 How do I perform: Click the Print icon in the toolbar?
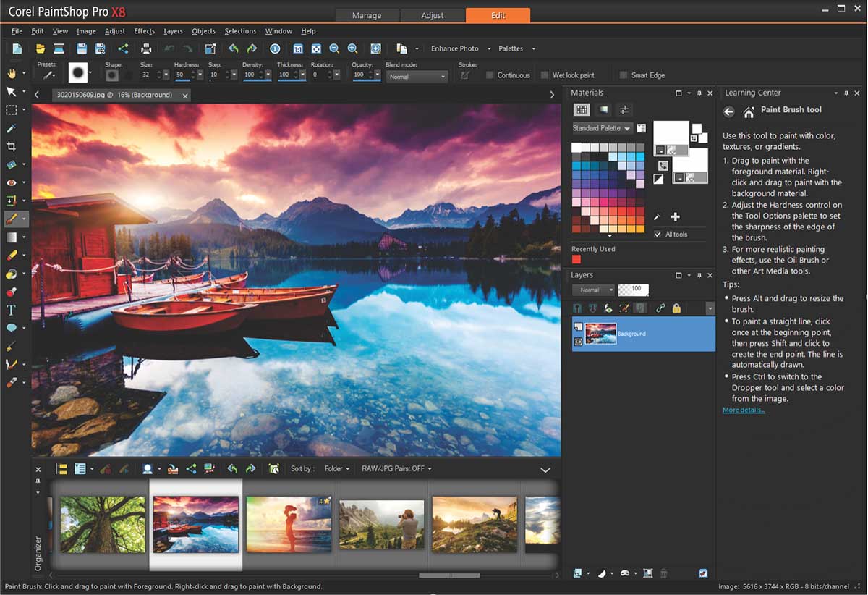146,48
